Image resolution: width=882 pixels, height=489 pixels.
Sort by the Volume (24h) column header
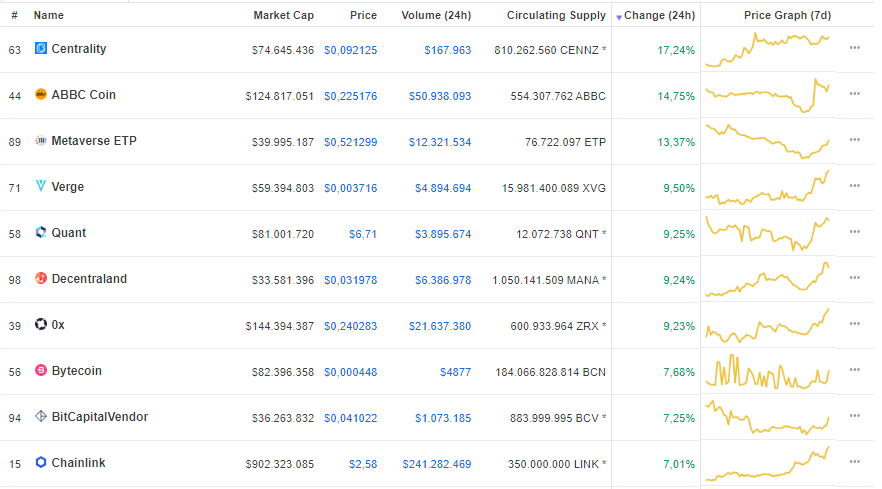point(436,15)
